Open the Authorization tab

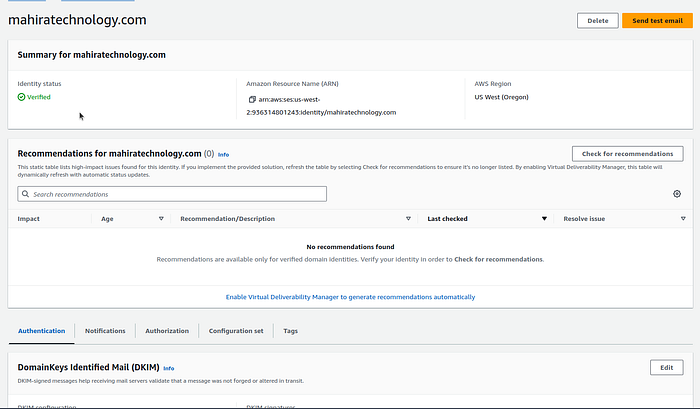pyautogui.click(x=167, y=331)
